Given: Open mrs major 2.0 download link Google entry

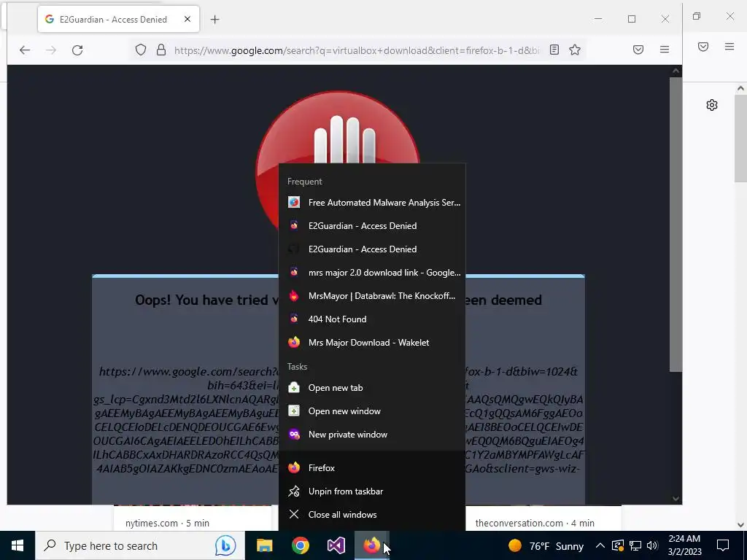Looking at the screenshot, I should [x=372, y=273].
